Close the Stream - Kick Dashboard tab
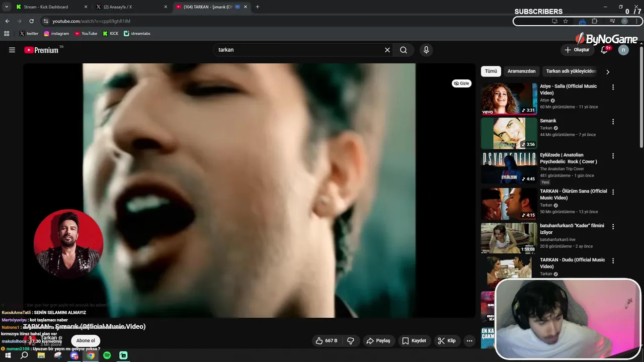This screenshot has width=644, height=362. coord(86,7)
